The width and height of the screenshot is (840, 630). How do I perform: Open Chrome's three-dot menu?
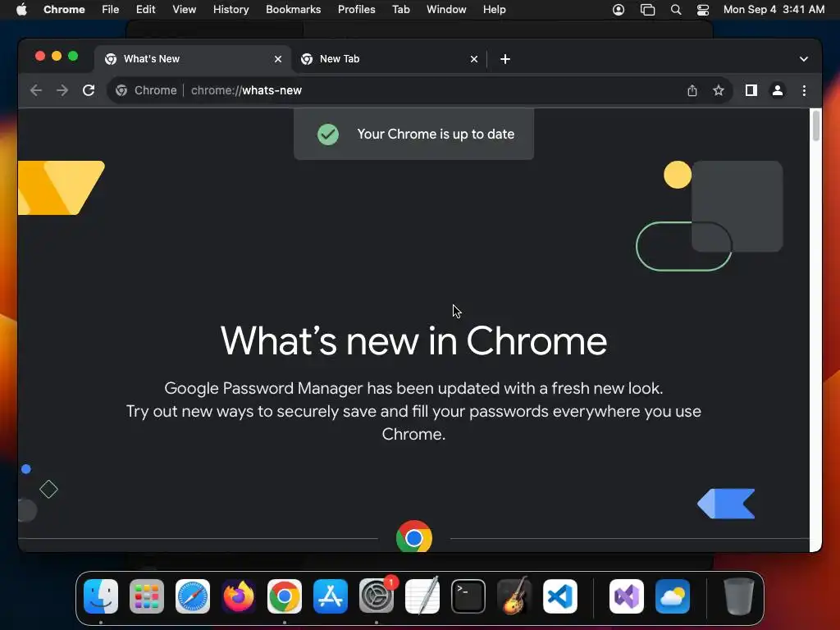pos(804,90)
